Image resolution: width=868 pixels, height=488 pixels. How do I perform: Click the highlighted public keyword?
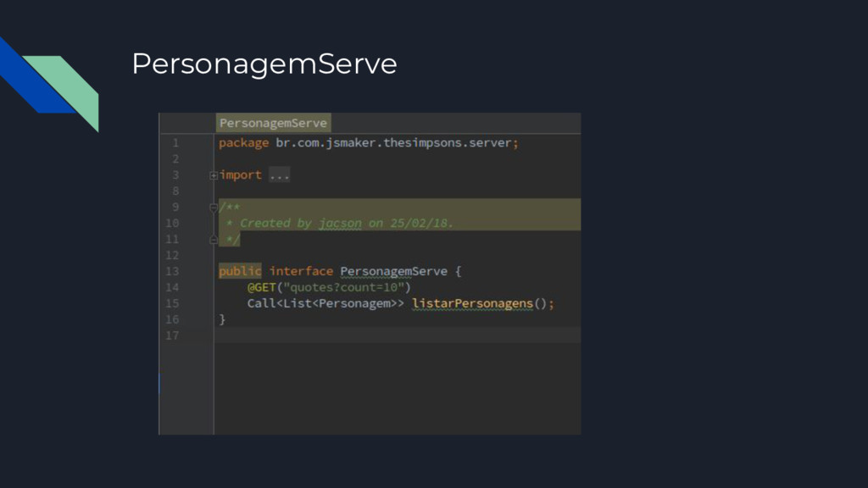(x=240, y=271)
